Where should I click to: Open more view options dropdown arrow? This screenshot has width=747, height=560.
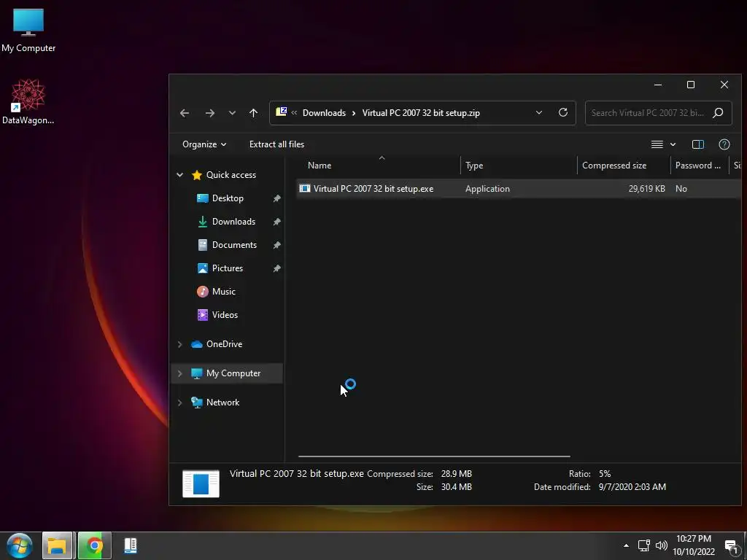point(673,144)
